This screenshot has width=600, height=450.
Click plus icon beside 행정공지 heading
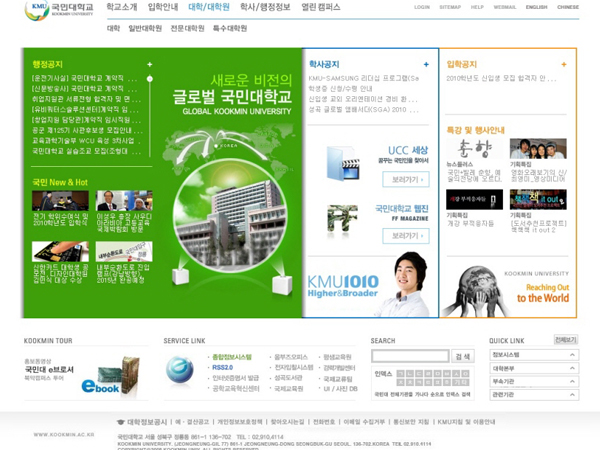click(149, 64)
